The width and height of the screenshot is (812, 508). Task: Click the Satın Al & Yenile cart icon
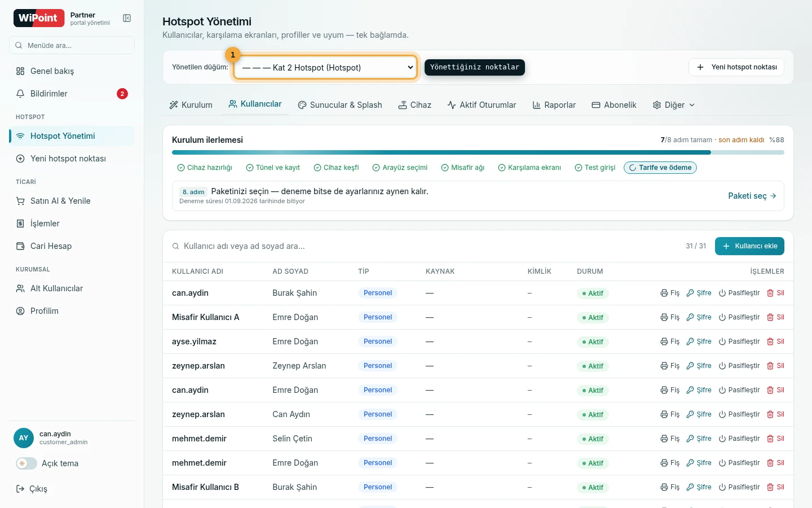(20, 201)
